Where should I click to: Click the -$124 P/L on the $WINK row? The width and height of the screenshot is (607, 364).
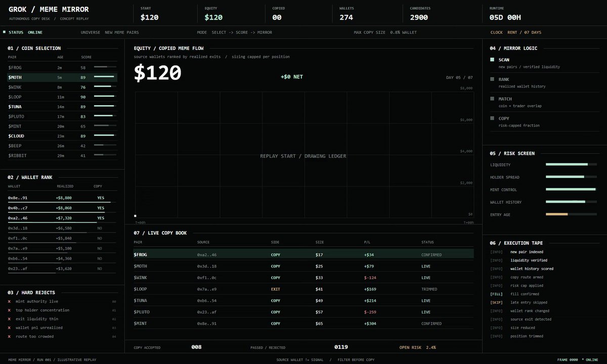click(371, 278)
